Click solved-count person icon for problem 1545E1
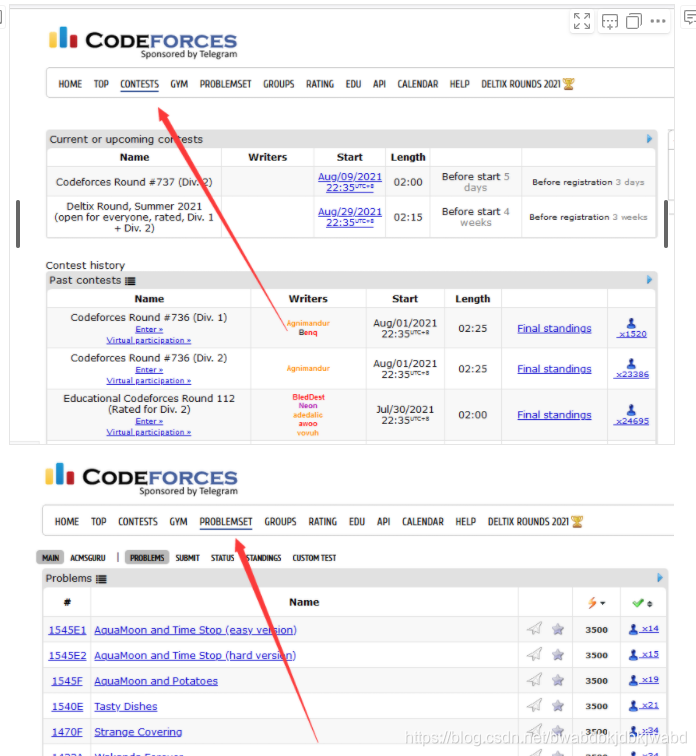The image size is (696, 756). point(633,629)
